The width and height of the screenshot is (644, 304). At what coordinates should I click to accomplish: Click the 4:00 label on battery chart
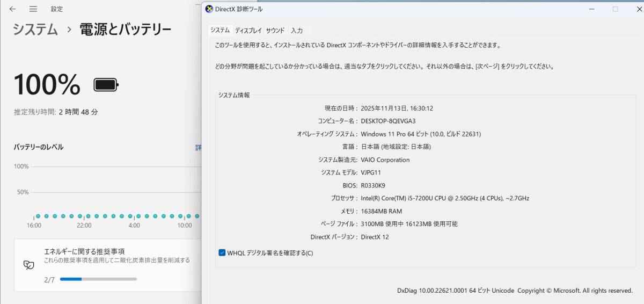(x=134, y=226)
